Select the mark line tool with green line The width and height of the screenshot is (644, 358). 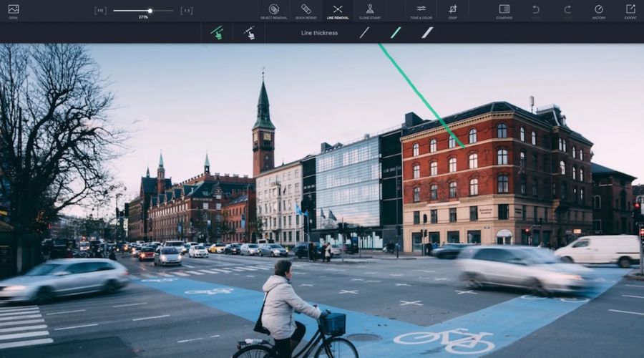[x=217, y=33]
